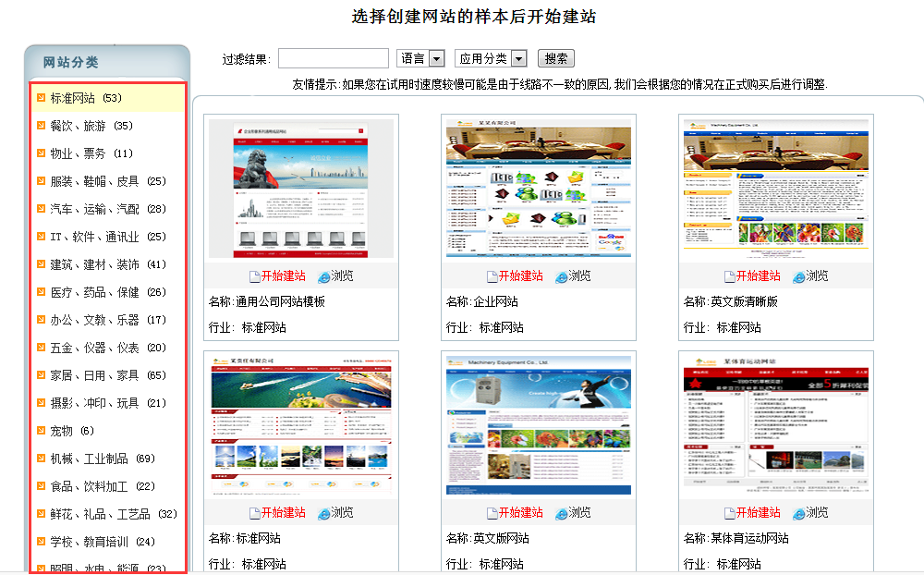Click the 浏览 browser icon under 企业网站
The height and width of the screenshot is (575, 924).
561,276
